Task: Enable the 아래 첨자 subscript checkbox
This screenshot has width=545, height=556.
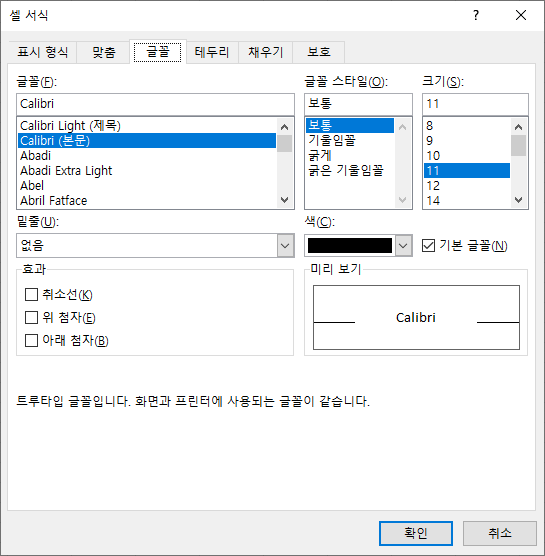Action: (31, 340)
